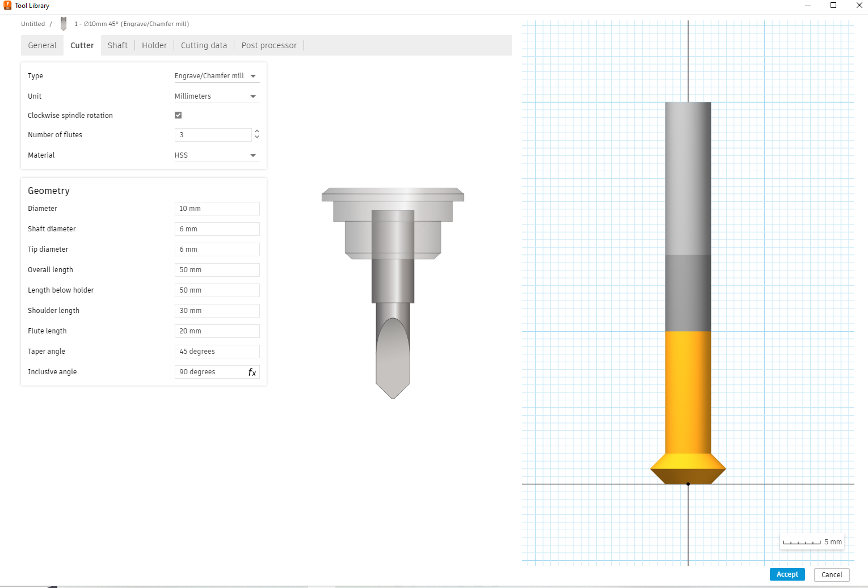Screen dimensions: 868x588
Task: Go to the Untitled library breadcrumb
Action: pyautogui.click(x=33, y=24)
